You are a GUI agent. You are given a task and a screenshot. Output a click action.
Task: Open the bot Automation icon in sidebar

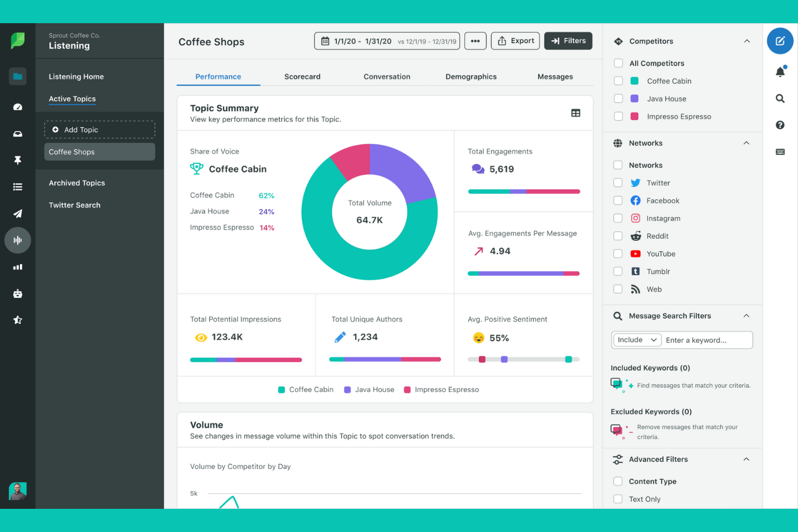click(x=18, y=293)
